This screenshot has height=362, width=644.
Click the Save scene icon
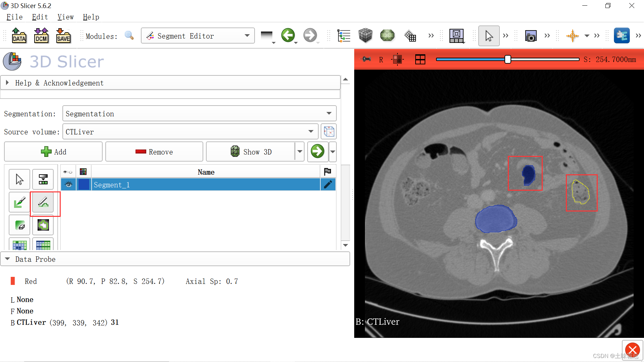click(63, 36)
